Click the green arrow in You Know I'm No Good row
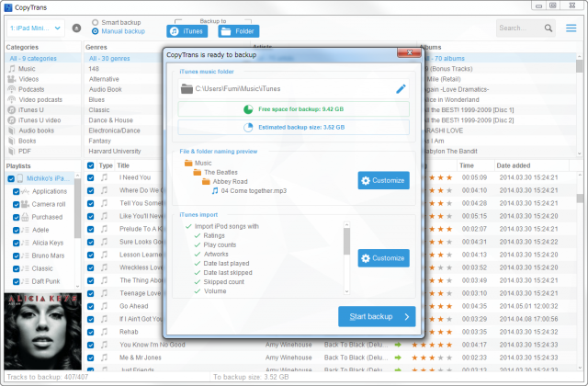Viewport: 588px width, 386px height. pyautogui.click(x=398, y=345)
